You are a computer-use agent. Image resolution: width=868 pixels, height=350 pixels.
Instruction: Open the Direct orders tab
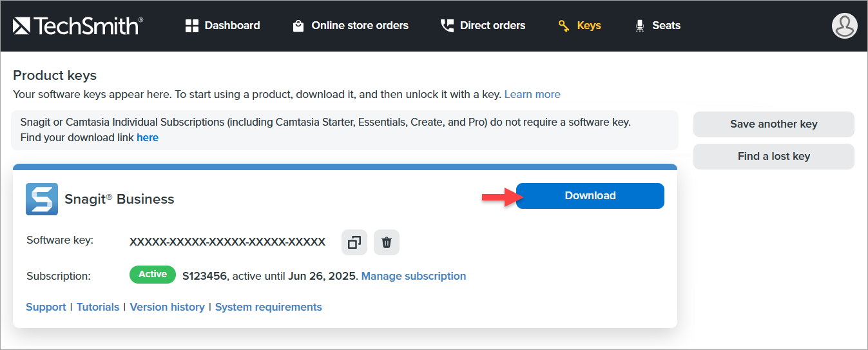(x=483, y=26)
